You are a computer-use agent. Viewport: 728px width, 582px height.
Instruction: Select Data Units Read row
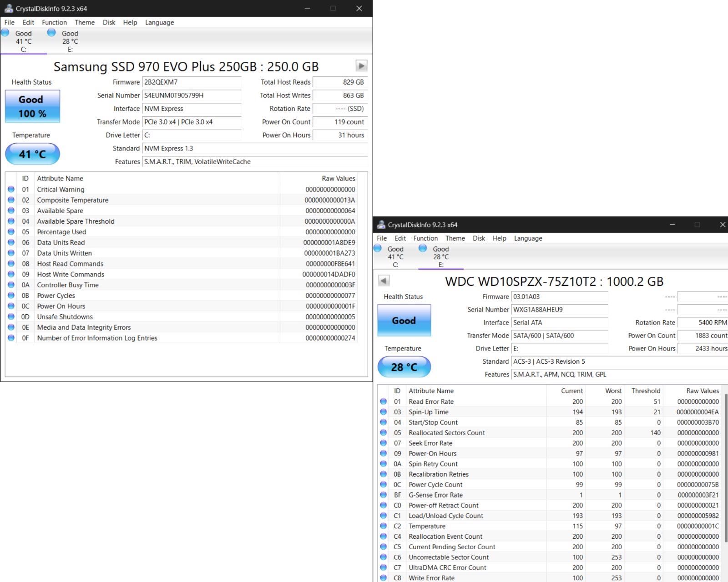tap(182, 242)
